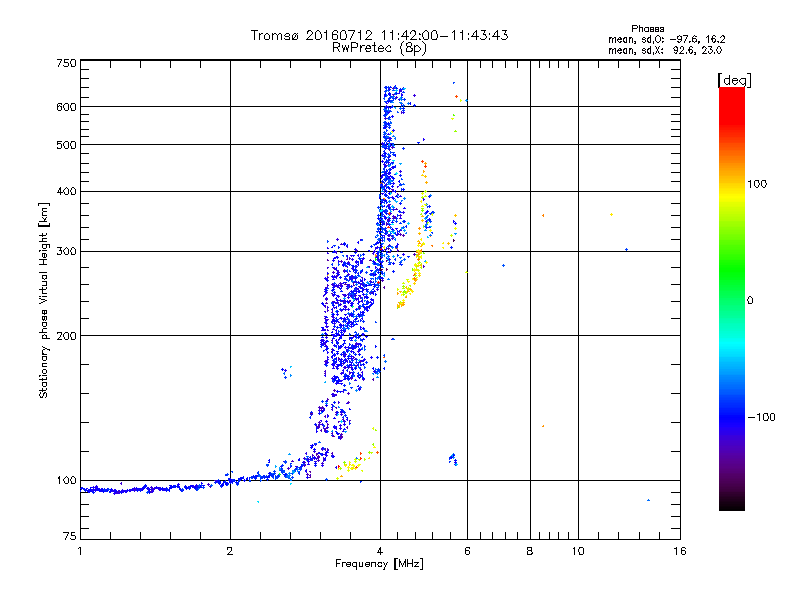The height and width of the screenshot is (600, 800).
Task: Click the black bottom of the colorbar
Action: 732,503
